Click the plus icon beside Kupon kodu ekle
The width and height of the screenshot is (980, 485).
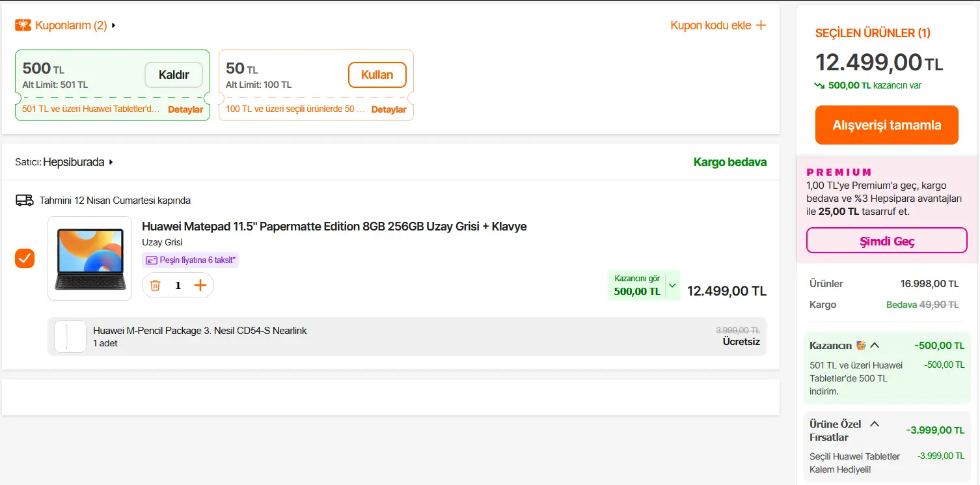point(761,25)
